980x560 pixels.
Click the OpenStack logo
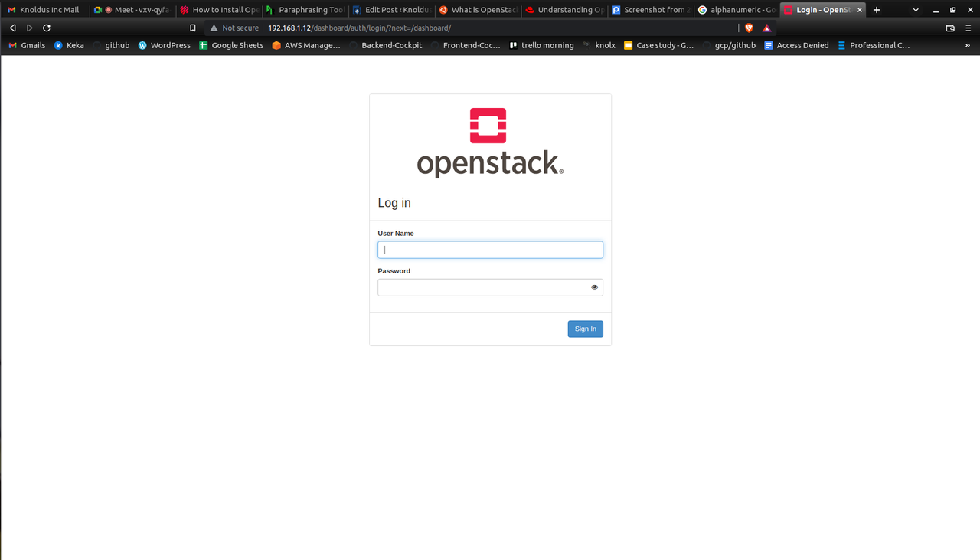490,142
